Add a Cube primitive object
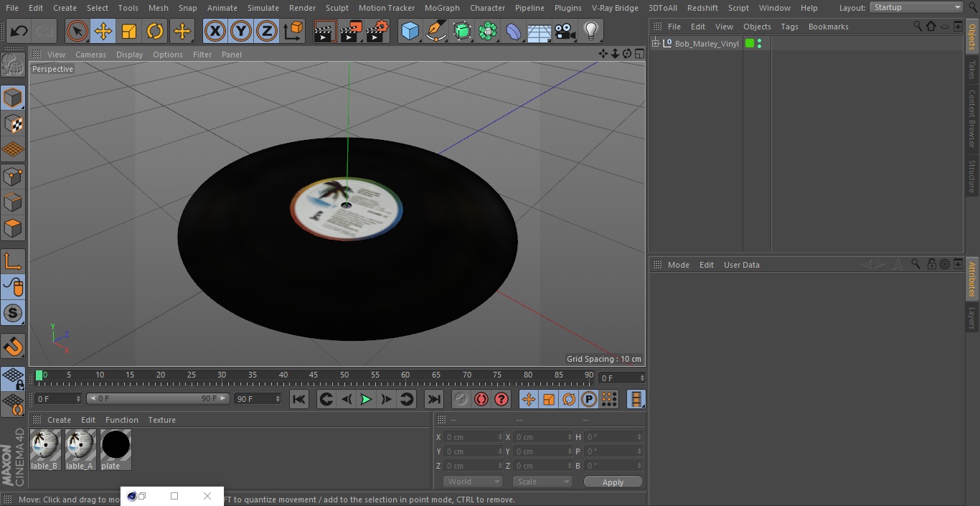Image resolution: width=980 pixels, height=506 pixels. point(410,32)
